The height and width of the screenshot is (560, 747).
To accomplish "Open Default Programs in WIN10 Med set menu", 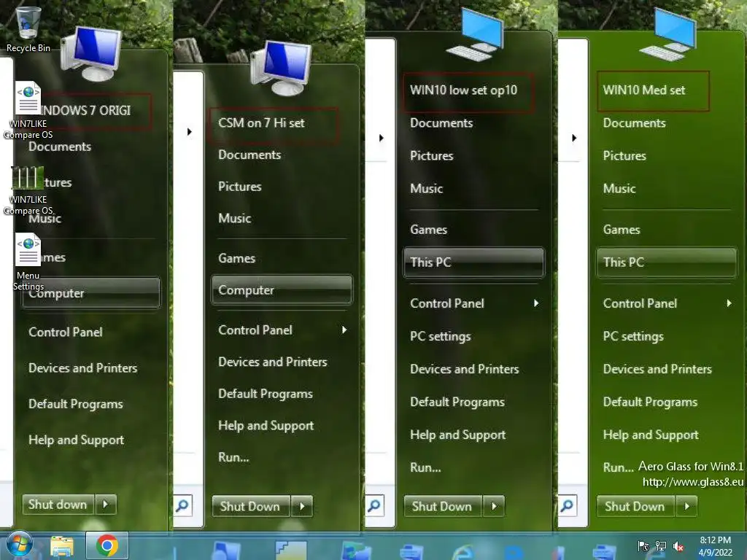I will [x=650, y=402].
